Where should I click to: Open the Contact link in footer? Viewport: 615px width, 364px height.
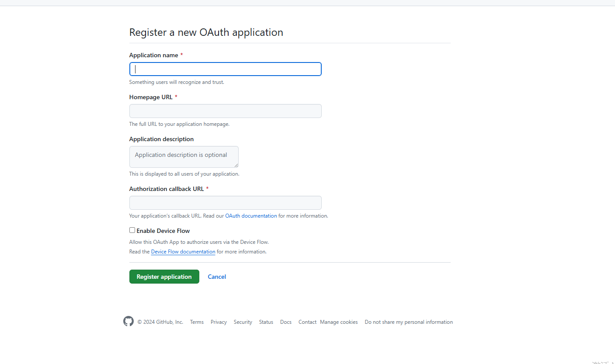click(307, 322)
